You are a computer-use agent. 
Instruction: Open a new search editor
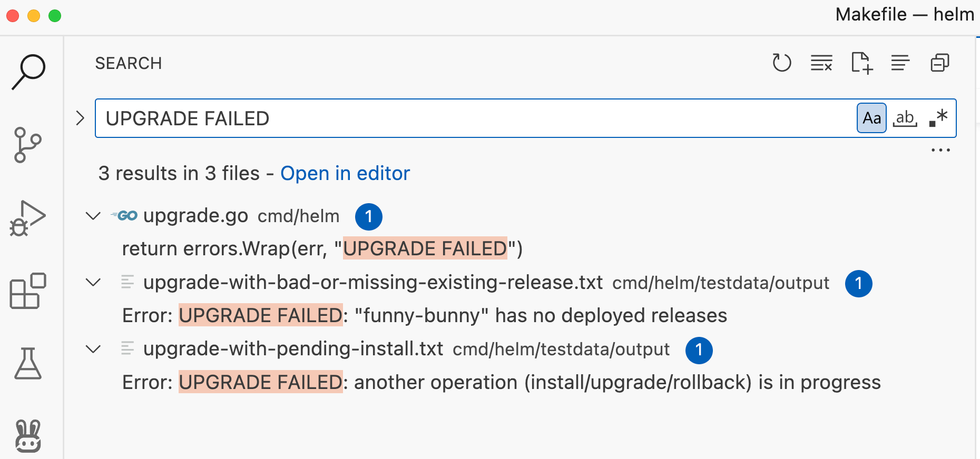tap(861, 63)
